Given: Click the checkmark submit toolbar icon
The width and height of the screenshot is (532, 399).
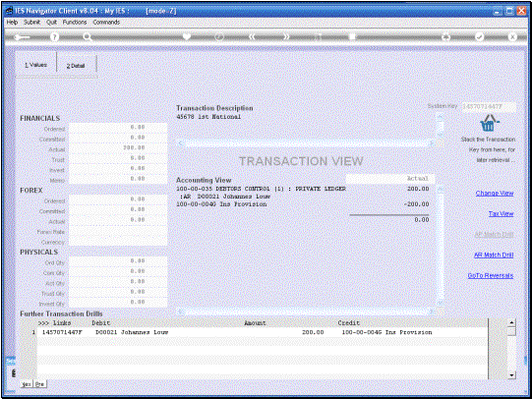Looking at the screenshot, I should click(479, 36).
